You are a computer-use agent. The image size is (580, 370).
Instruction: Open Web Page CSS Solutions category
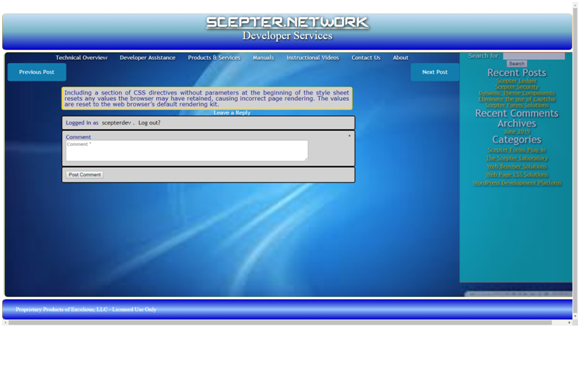tap(517, 175)
